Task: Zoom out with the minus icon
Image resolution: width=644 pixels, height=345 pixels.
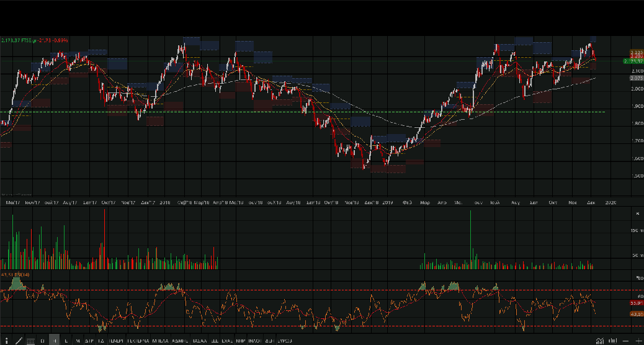Action: (625, 341)
